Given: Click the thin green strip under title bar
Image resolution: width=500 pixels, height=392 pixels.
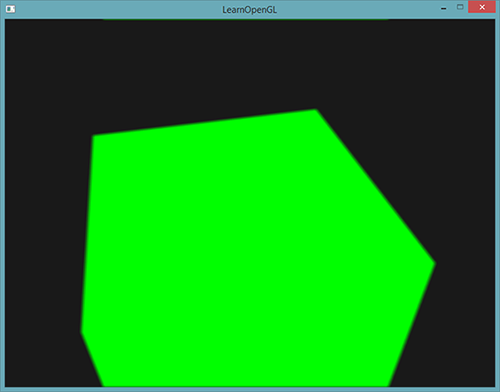Looking at the screenshot, I should click(x=246, y=19).
